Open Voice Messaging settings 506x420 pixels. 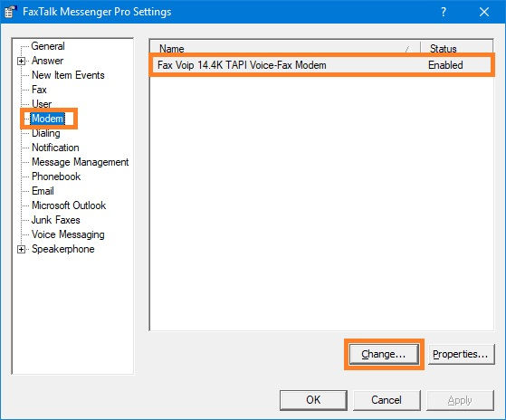click(68, 234)
